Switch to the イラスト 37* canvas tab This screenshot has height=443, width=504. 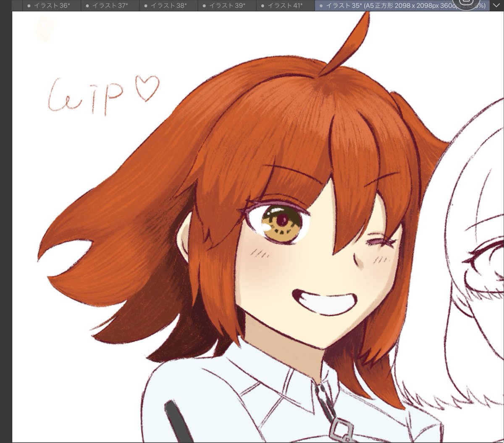point(110,5)
